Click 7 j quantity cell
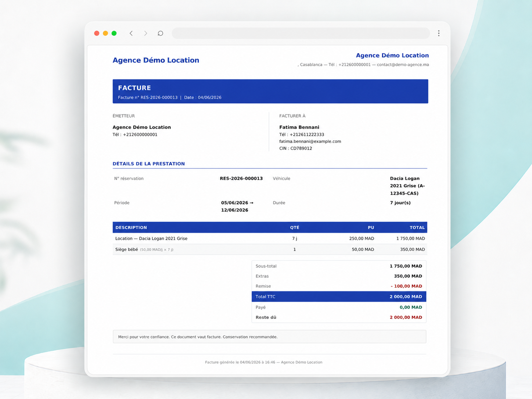This screenshot has height=399, width=532. 295,239
